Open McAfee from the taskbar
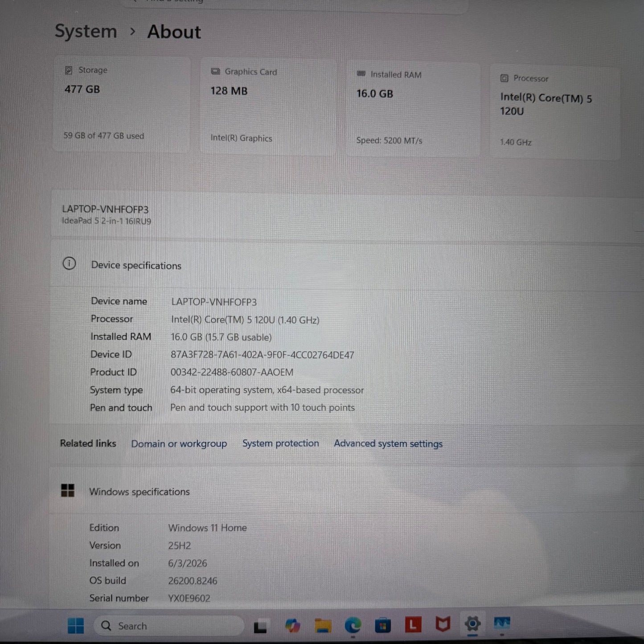The image size is (644, 644). point(443,624)
